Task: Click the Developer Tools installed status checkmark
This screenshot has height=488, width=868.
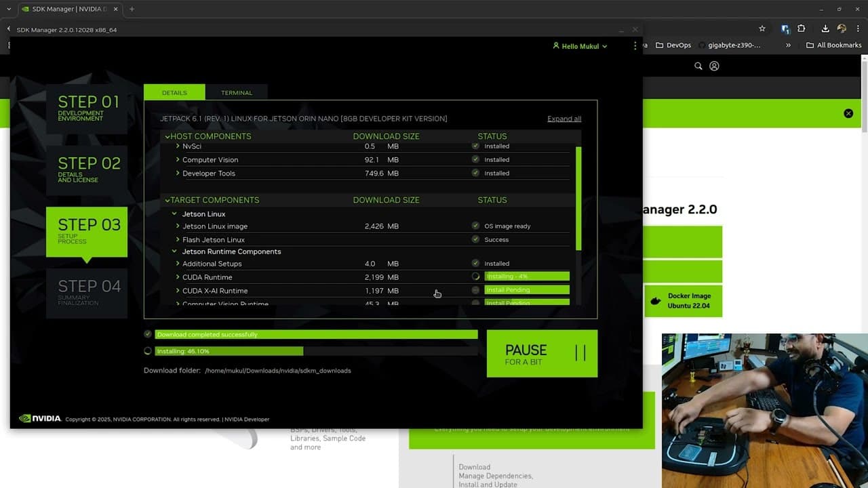Action: click(x=475, y=173)
